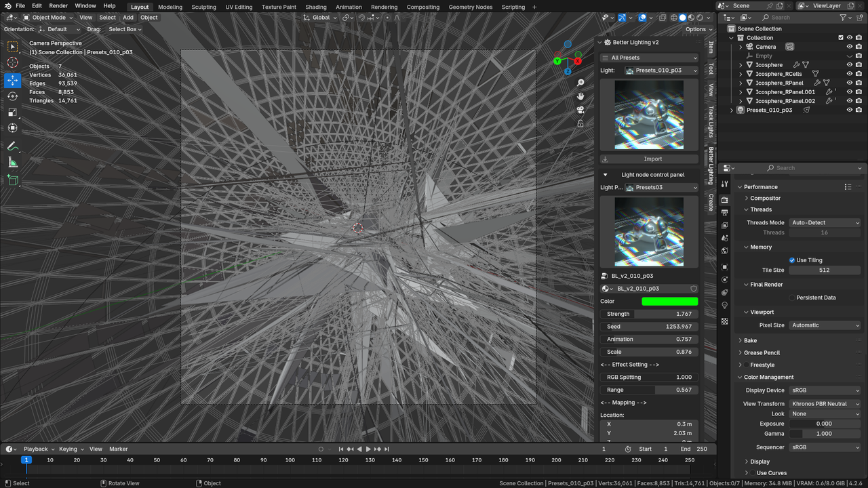Image resolution: width=868 pixels, height=488 pixels.
Task: Toggle camera view with the camera gizmo icon
Action: pos(580,110)
